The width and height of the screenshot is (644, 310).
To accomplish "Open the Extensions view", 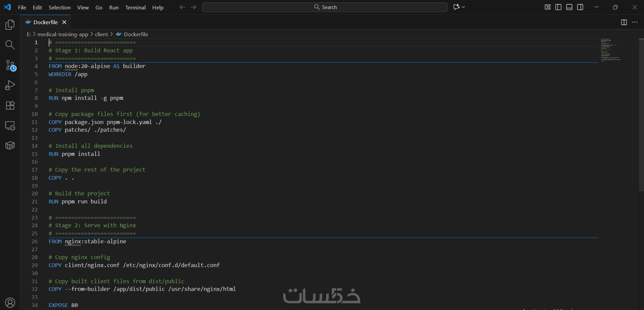I will tap(10, 106).
